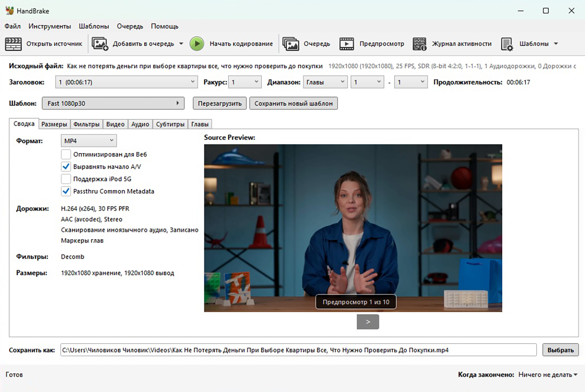Click the Preview filmstrip icon
The height and width of the screenshot is (392, 585).
point(346,44)
